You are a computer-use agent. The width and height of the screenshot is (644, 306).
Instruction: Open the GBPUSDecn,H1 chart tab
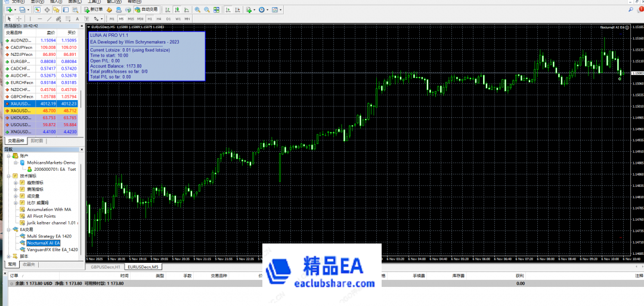click(106, 267)
